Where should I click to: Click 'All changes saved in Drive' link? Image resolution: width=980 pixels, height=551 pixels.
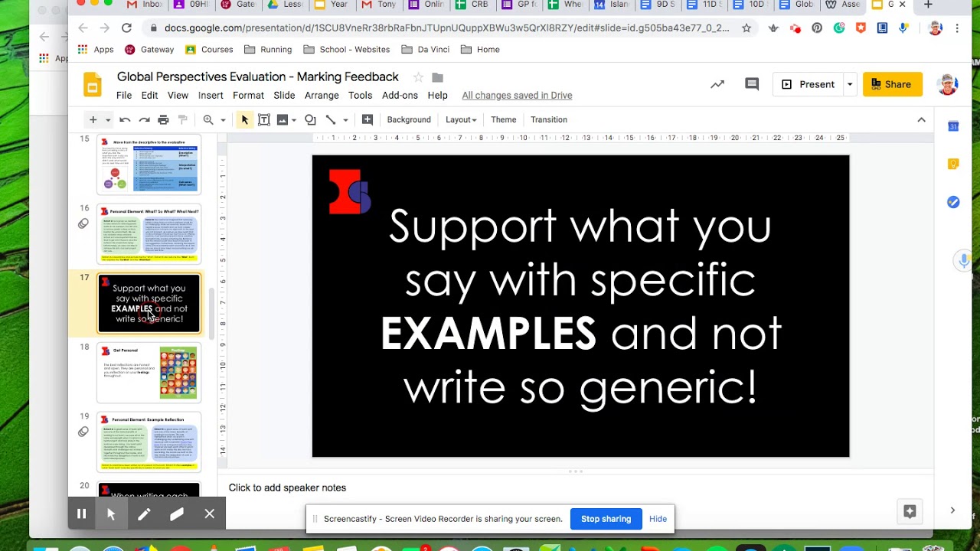point(517,95)
